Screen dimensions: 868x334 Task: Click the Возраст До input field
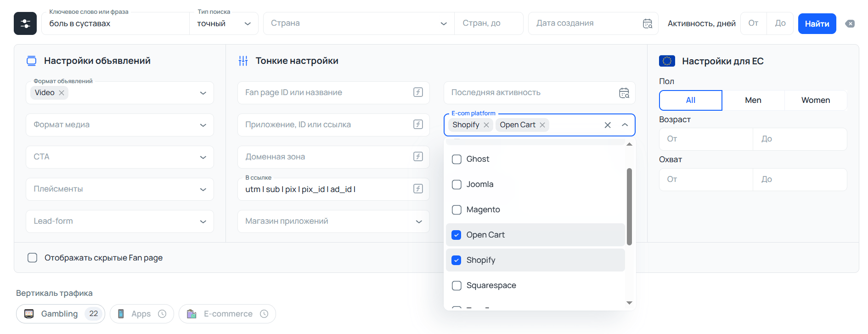(x=800, y=139)
